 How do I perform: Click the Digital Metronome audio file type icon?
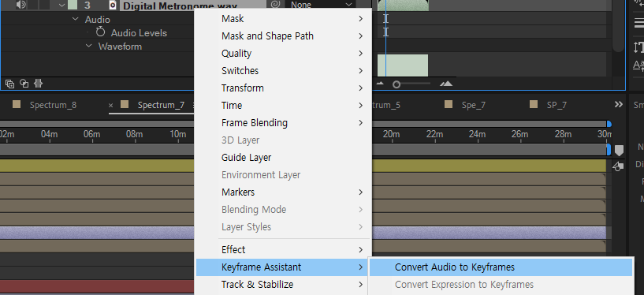[x=113, y=5]
